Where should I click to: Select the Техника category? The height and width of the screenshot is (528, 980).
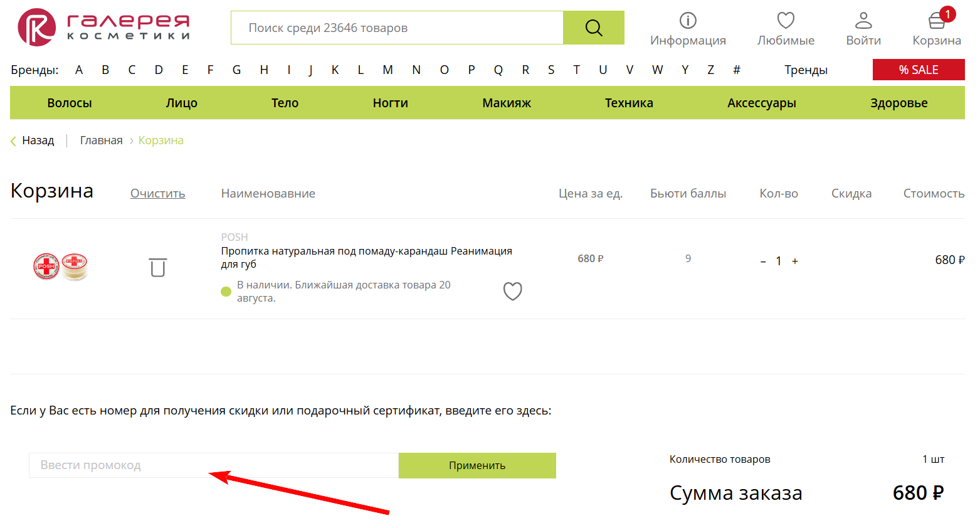pyautogui.click(x=628, y=103)
